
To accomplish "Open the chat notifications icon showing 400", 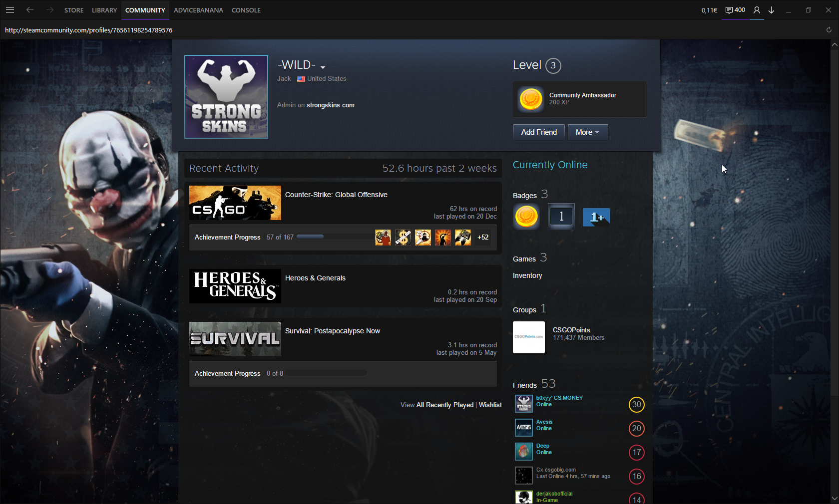I will tap(735, 10).
